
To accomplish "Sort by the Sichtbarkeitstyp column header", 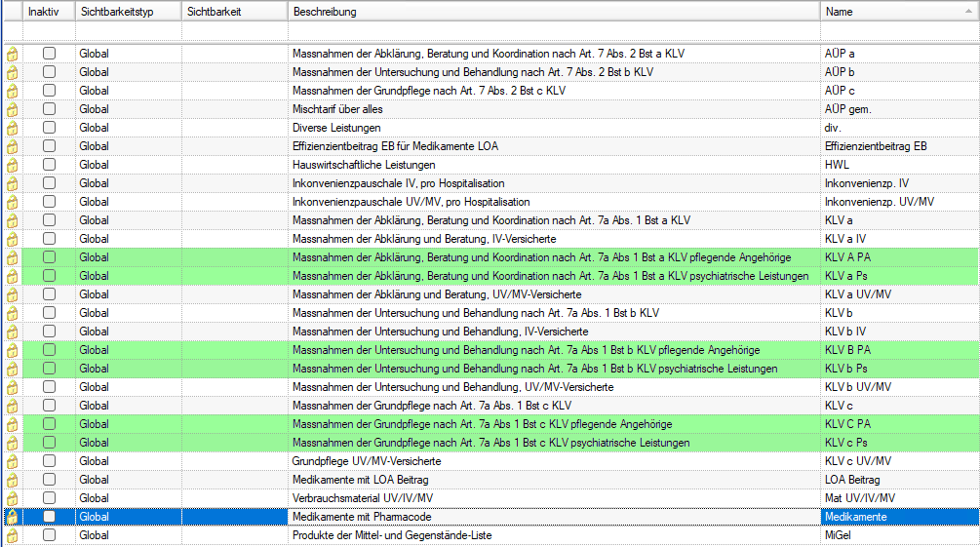I will pyautogui.click(x=128, y=12).
